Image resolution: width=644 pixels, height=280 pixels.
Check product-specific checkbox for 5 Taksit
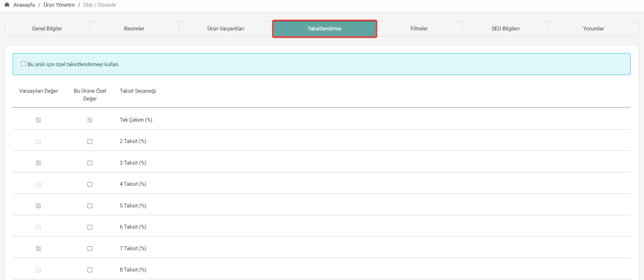point(90,206)
